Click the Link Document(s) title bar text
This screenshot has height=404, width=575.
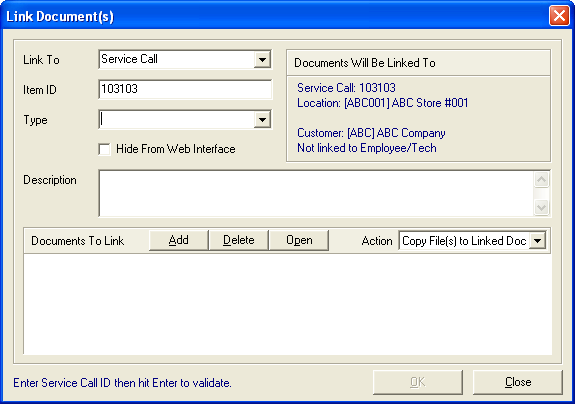60,16
